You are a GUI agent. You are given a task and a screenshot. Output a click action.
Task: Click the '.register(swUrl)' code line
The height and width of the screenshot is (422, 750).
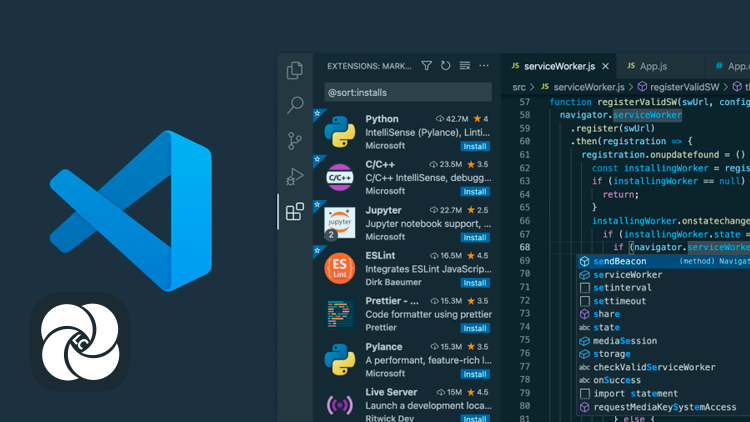click(613, 128)
